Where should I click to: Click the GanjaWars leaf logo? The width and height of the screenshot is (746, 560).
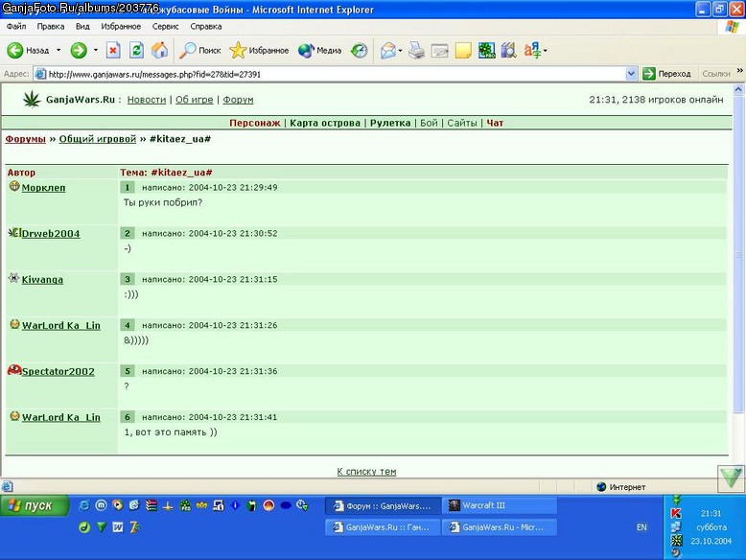pyautogui.click(x=32, y=99)
